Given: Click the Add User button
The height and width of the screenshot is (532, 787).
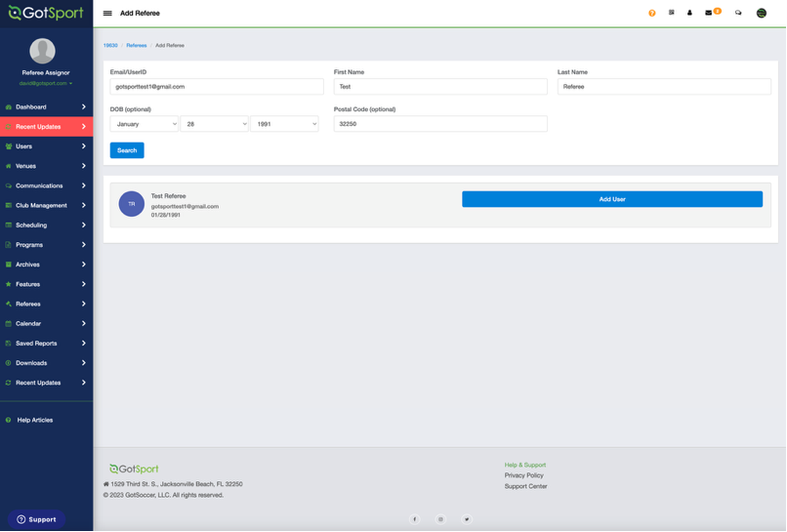Looking at the screenshot, I should coord(612,199).
